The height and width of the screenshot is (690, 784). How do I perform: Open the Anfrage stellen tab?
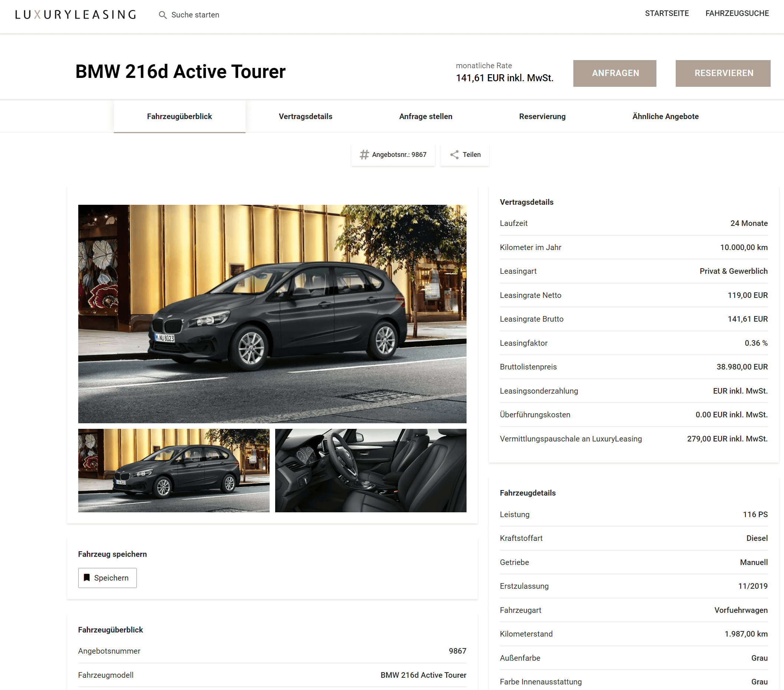pos(425,116)
